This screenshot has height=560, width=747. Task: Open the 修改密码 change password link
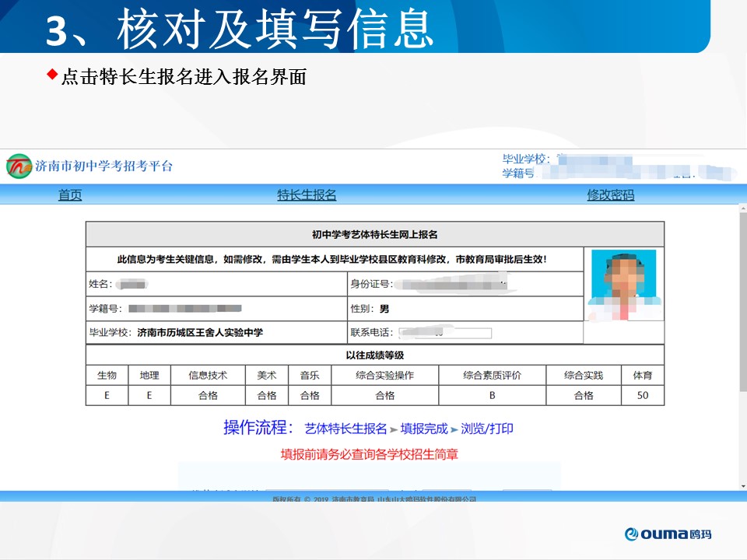tap(610, 195)
